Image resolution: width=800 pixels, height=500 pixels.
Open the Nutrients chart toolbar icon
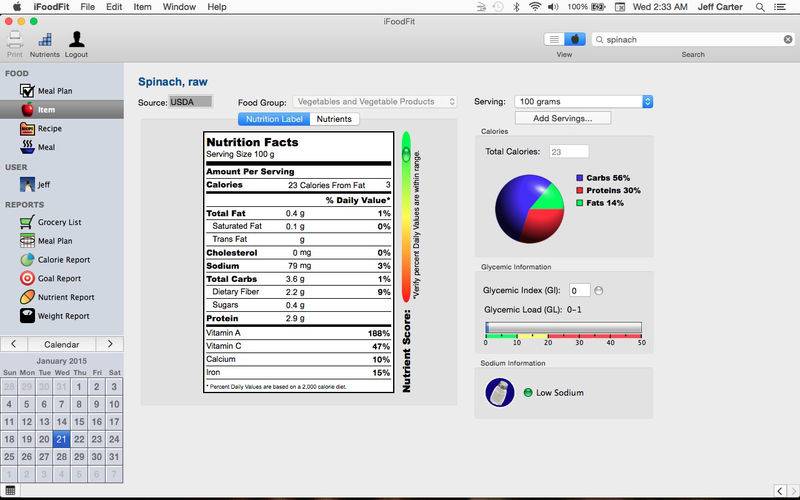tap(45, 42)
